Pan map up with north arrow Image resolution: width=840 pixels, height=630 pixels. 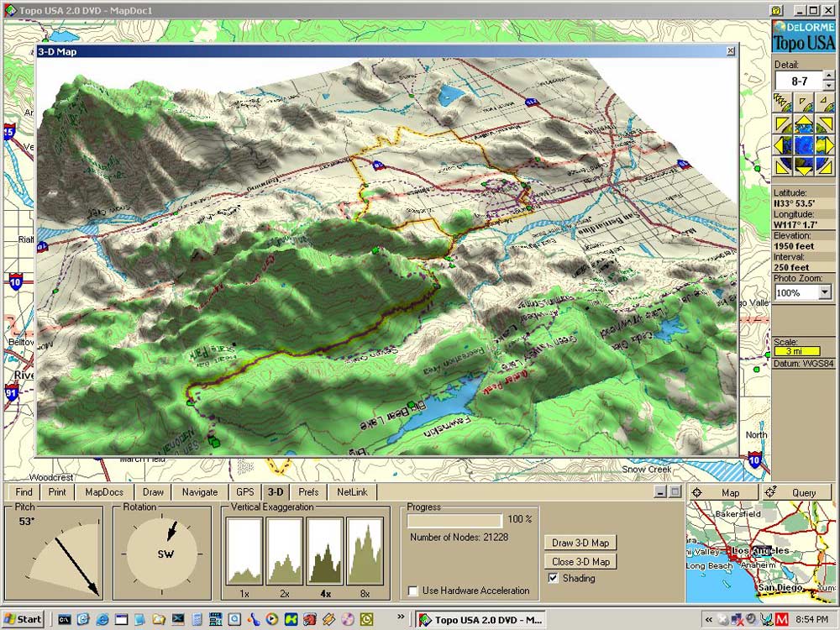[x=804, y=125]
